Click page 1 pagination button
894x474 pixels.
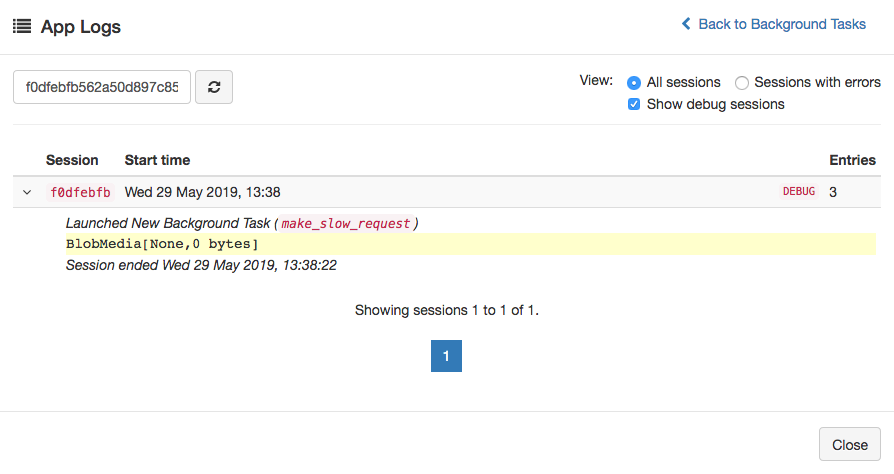(x=446, y=356)
